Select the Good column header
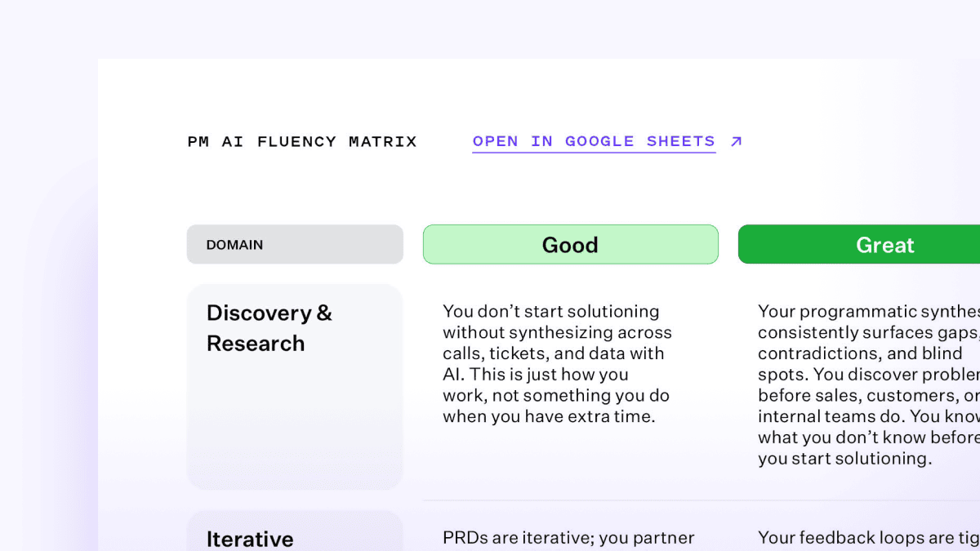The width and height of the screenshot is (980, 551). coord(571,244)
